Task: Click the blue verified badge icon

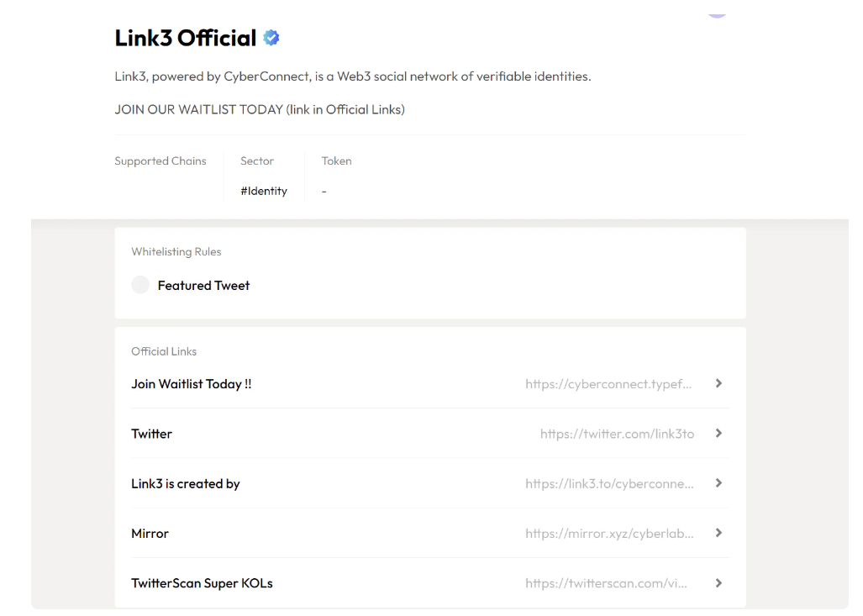Action: 271,38
